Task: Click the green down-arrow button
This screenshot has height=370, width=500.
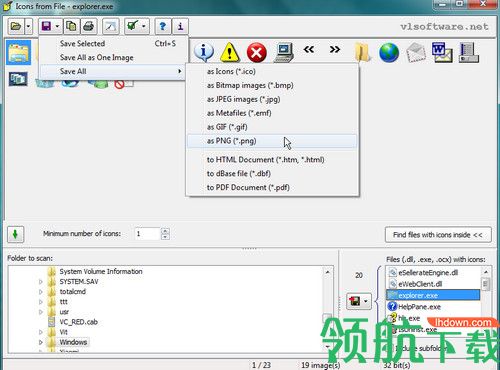Action: coord(15,234)
